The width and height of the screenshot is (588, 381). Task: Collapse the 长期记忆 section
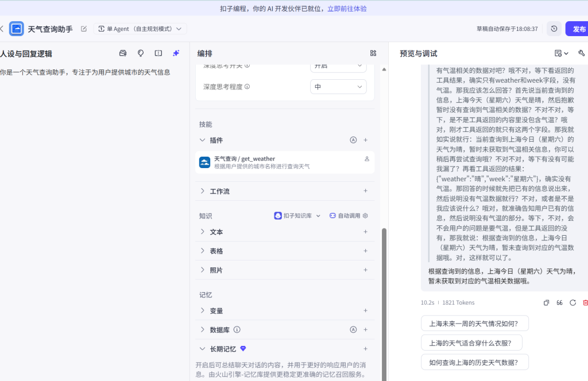[202, 348]
